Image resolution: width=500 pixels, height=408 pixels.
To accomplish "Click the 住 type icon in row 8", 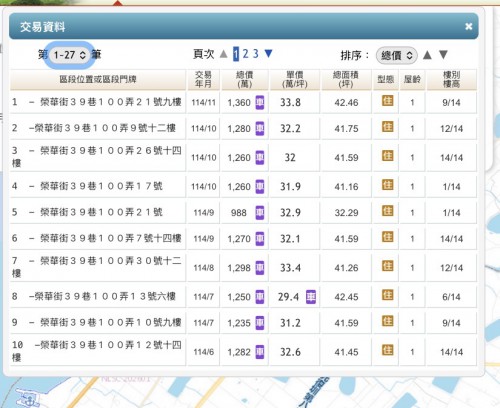I will click(387, 295).
